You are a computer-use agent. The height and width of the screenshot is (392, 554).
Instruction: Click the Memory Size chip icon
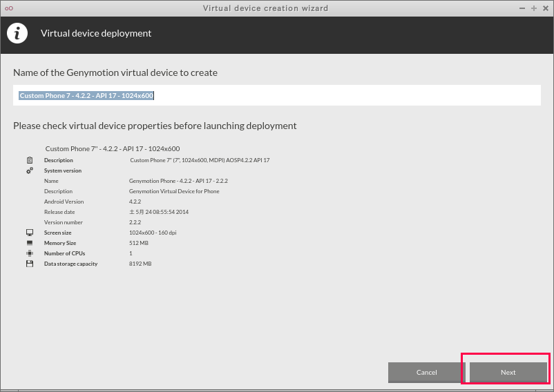pyautogui.click(x=30, y=243)
